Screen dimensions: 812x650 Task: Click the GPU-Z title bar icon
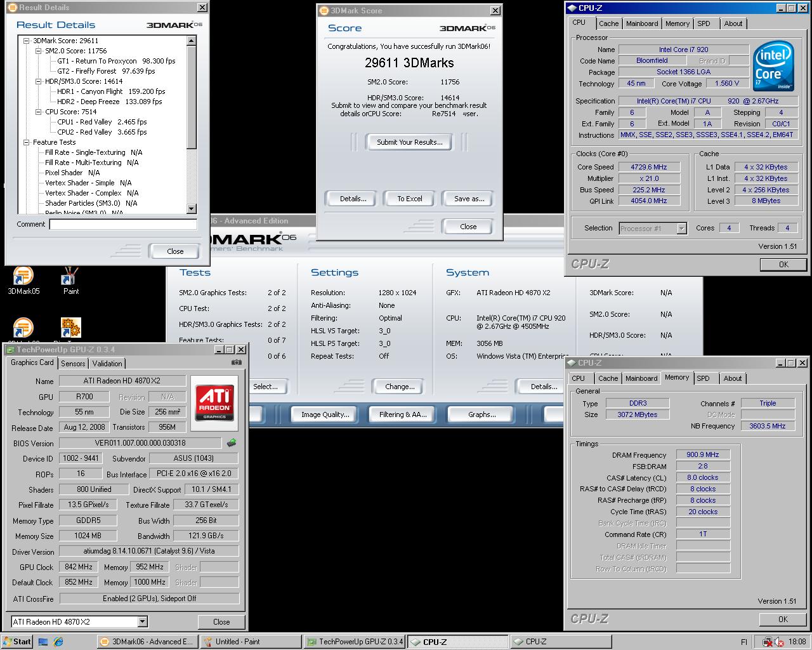pos(10,349)
